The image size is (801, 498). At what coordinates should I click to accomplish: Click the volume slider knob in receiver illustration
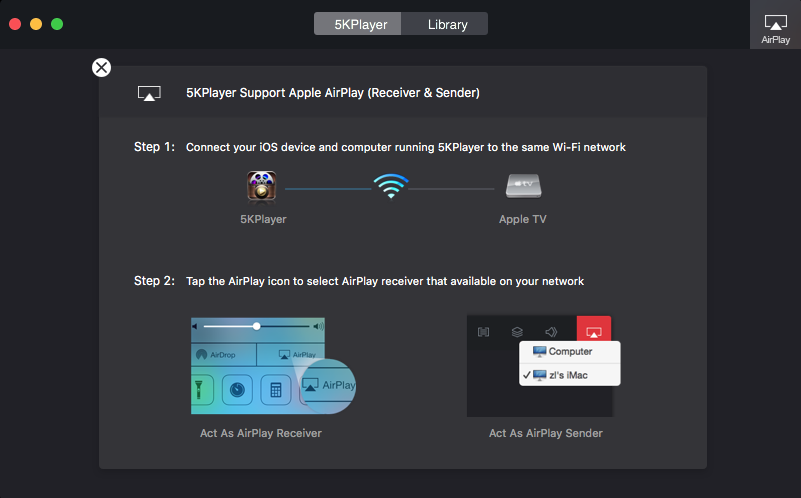[x=256, y=326]
